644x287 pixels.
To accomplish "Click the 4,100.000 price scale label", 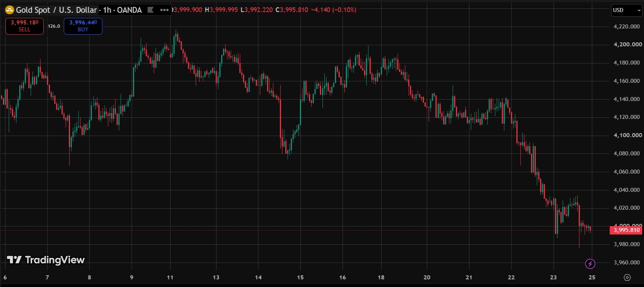I will coord(628,135).
